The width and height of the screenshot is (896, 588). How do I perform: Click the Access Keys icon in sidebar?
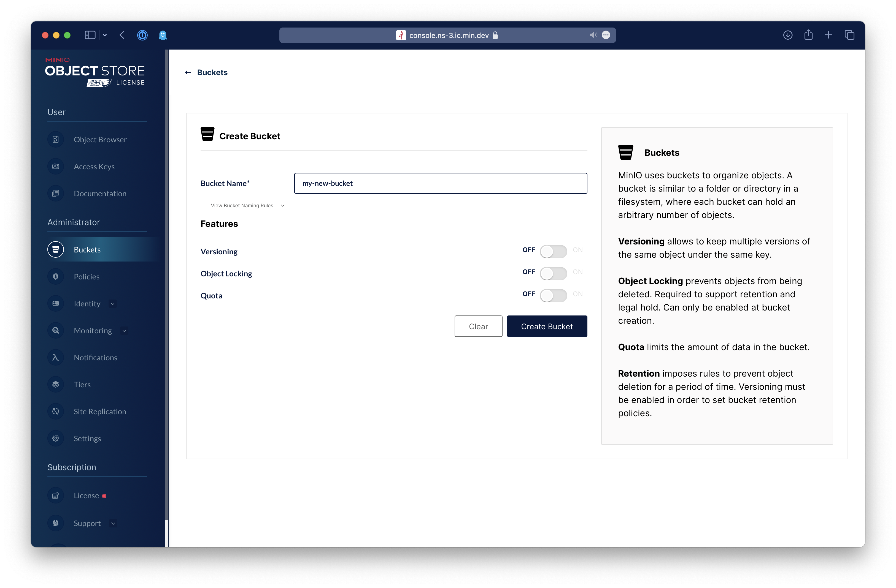click(56, 166)
